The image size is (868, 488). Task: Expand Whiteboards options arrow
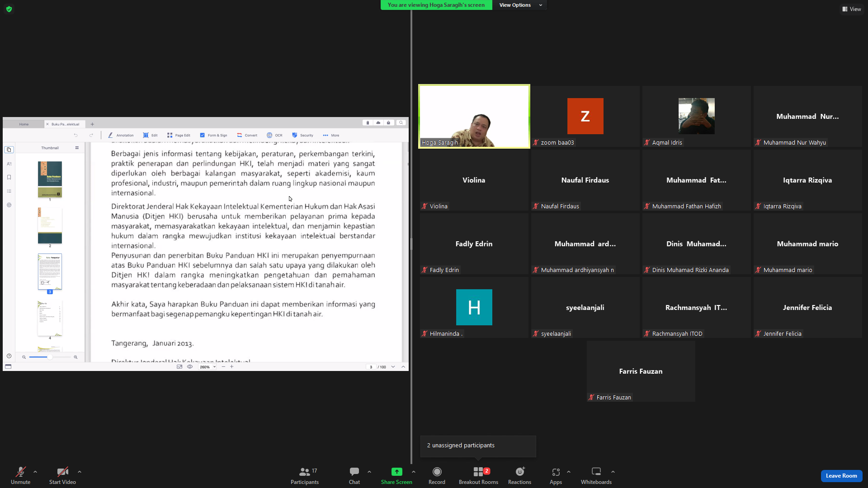coord(613,472)
